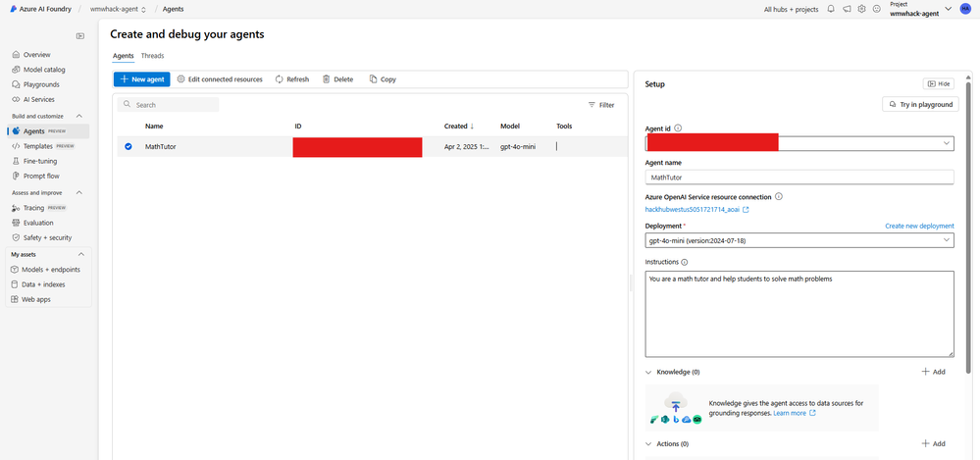
Task: Collapse the Actions section chevron
Action: click(x=648, y=443)
